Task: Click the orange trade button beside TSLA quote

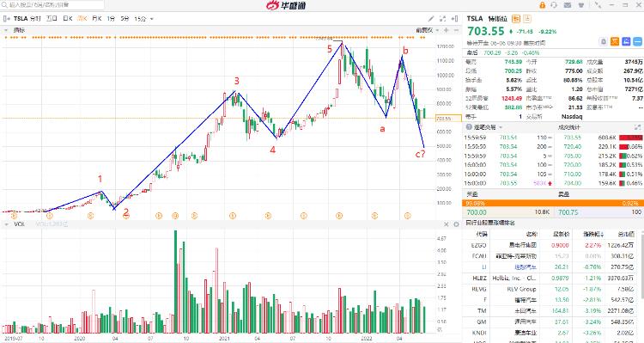Action: (x=615, y=41)
